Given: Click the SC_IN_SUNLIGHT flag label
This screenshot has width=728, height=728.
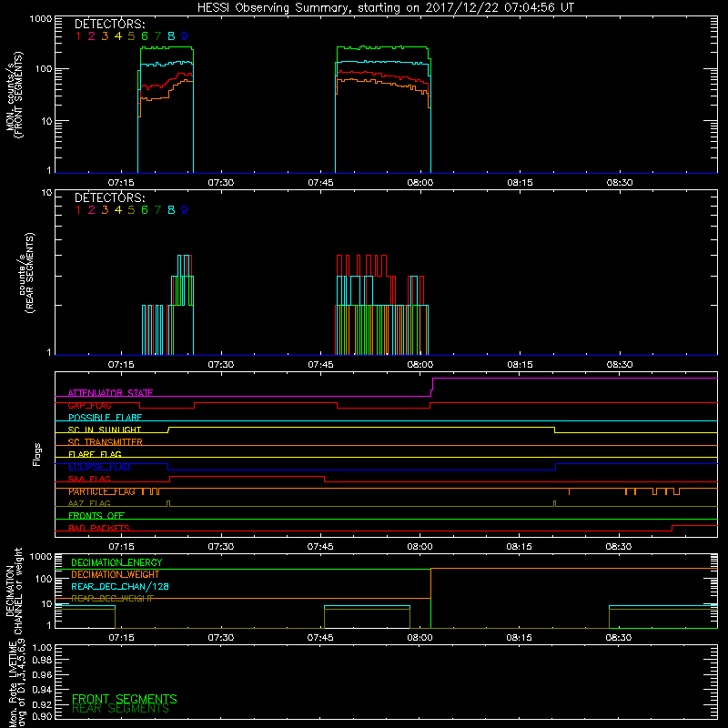Looking at the screenshot, I should tap(105, 430).
